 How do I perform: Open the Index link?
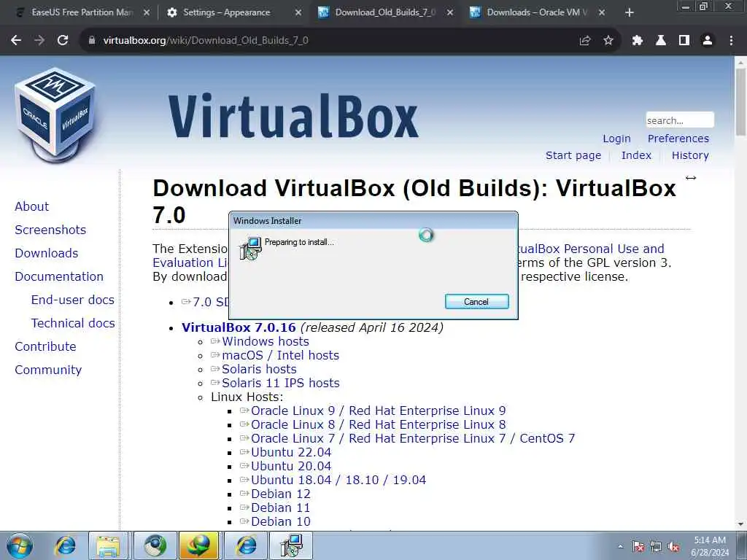point(636,155)
